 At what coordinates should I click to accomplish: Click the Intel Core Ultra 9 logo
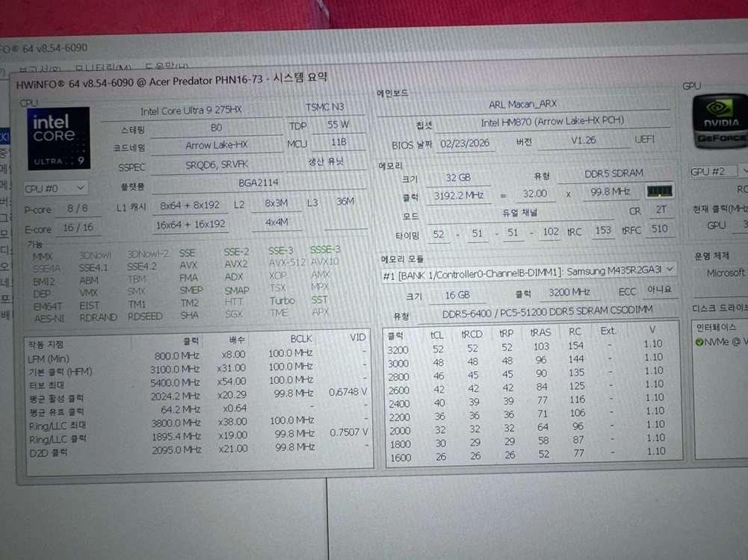point(58,138)
